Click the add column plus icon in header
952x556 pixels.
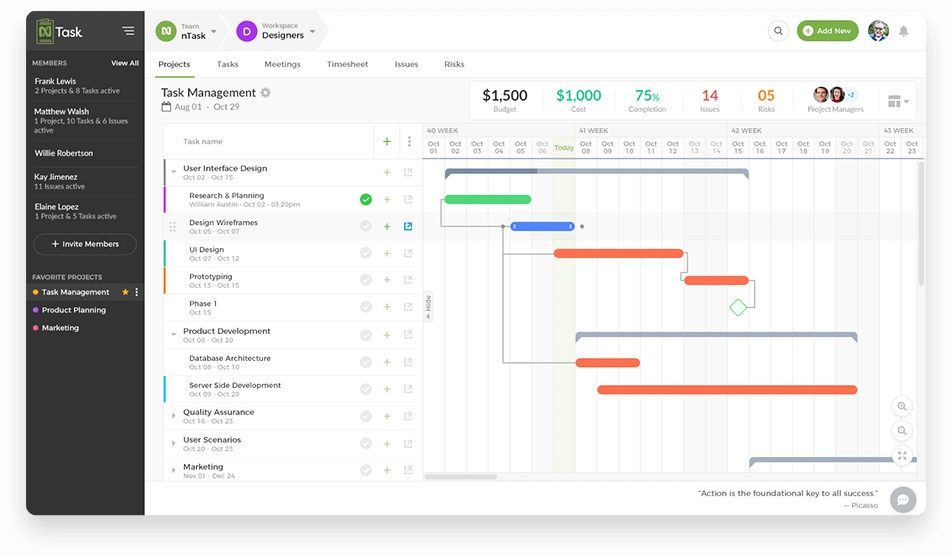pos(387,141)
